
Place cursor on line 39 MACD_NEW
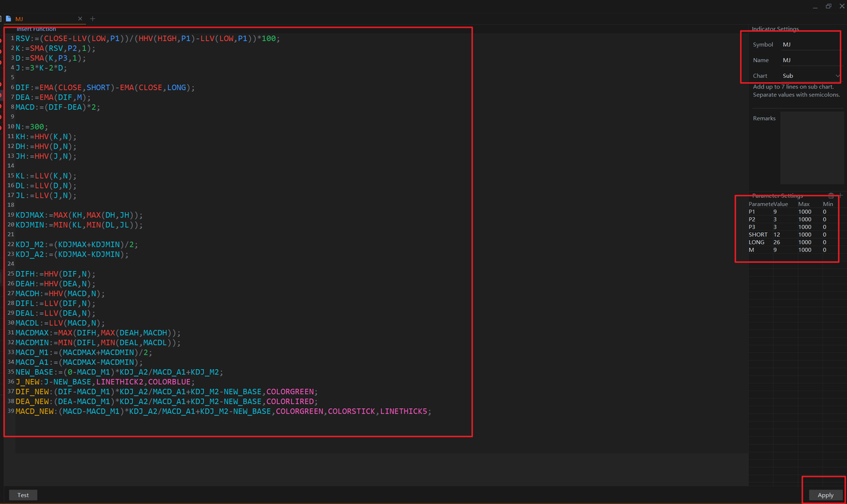point(223,411)
